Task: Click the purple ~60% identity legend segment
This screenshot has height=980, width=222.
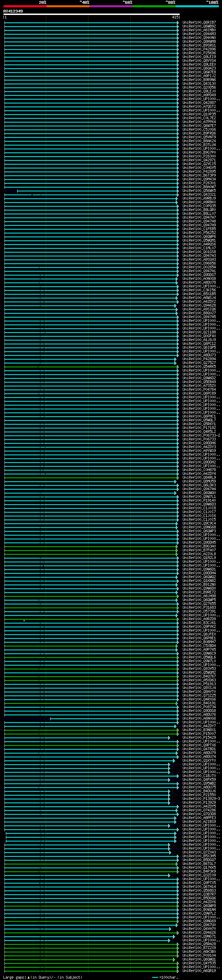Action: (x=111, y=6)
